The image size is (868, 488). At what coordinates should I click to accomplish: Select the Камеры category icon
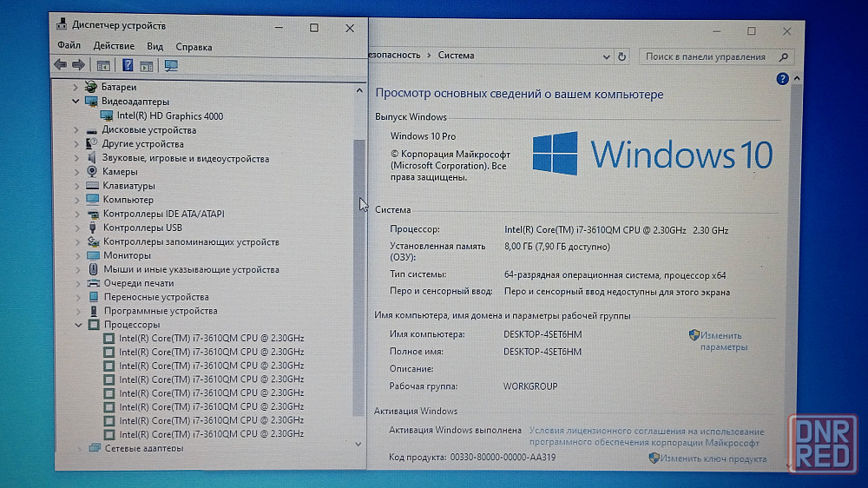coord(92,172)
